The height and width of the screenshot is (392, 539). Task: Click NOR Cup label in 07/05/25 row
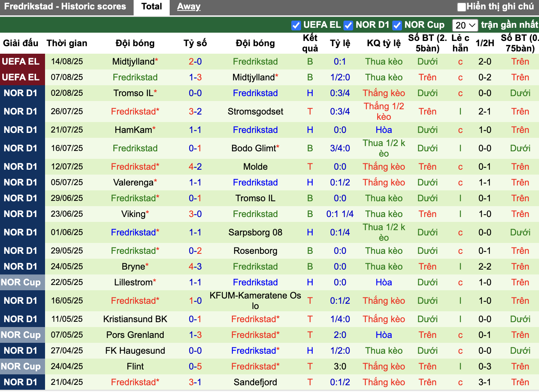21,335
